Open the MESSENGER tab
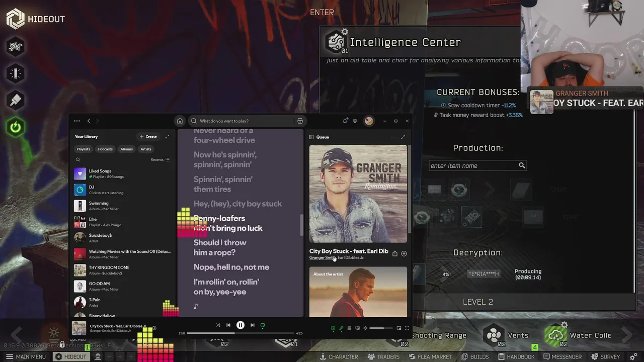 pos(562,356)
